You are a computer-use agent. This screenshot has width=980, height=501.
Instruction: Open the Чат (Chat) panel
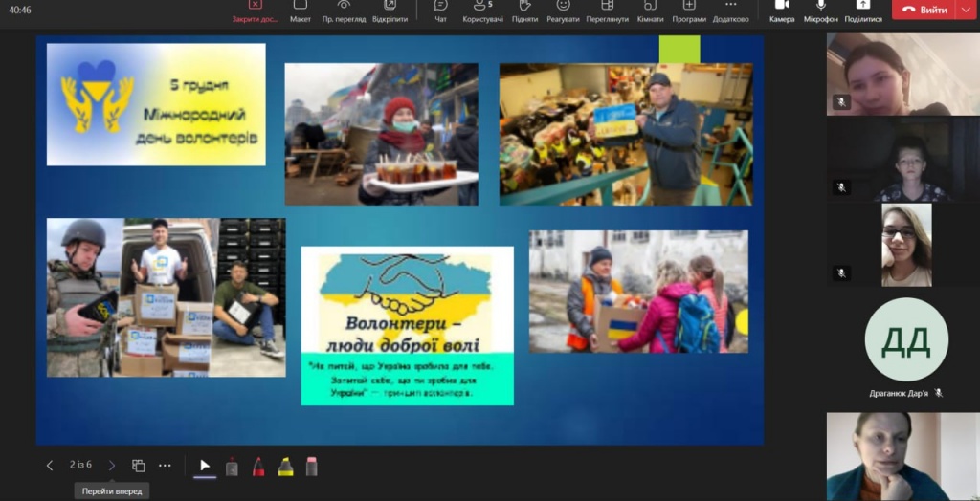pyautogui.click(x=440, y=11)
